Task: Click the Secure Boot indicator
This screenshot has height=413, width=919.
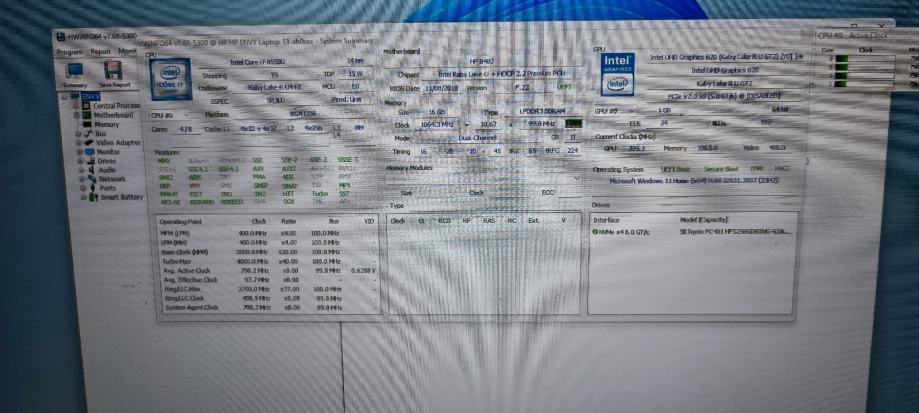Action: tap(721, 169)
